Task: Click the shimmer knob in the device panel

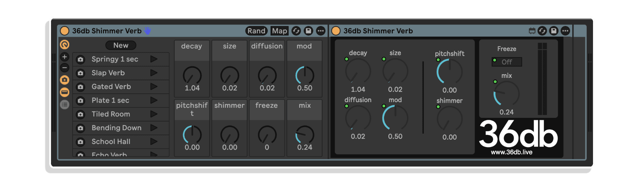Action: pos(450,119)
